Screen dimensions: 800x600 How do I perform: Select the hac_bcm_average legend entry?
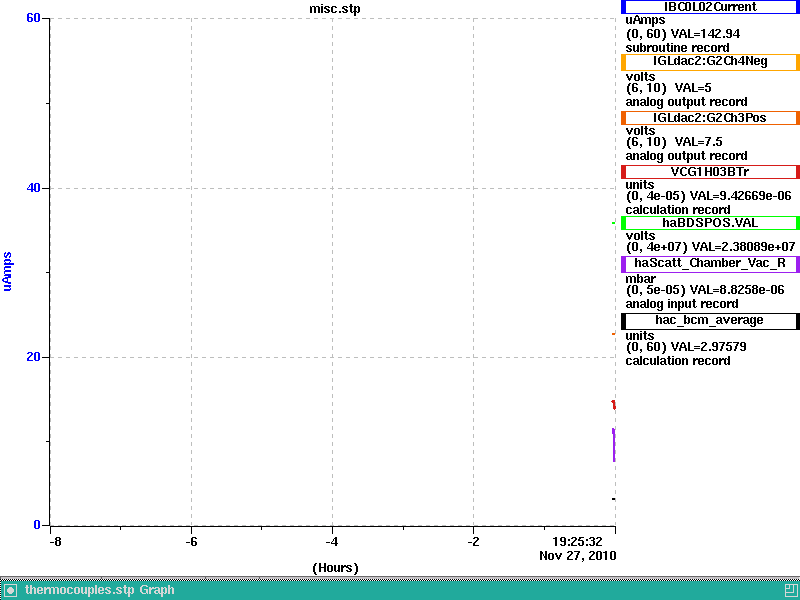coord(710,321)
